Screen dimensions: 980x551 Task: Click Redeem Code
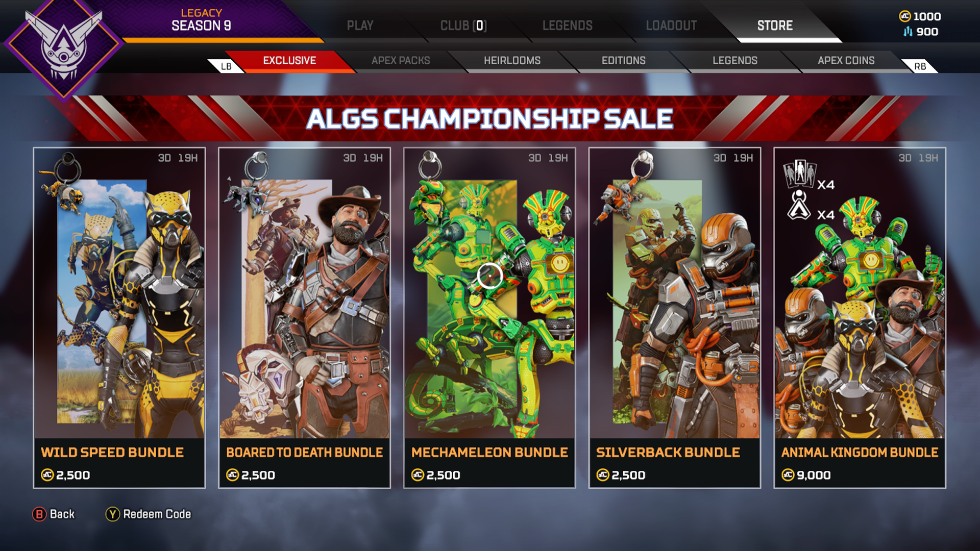[x=149, y=514]
